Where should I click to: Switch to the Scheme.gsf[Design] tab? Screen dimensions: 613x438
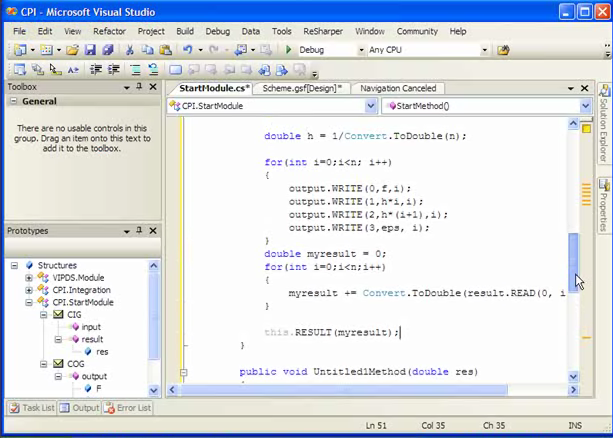[301, 88]
